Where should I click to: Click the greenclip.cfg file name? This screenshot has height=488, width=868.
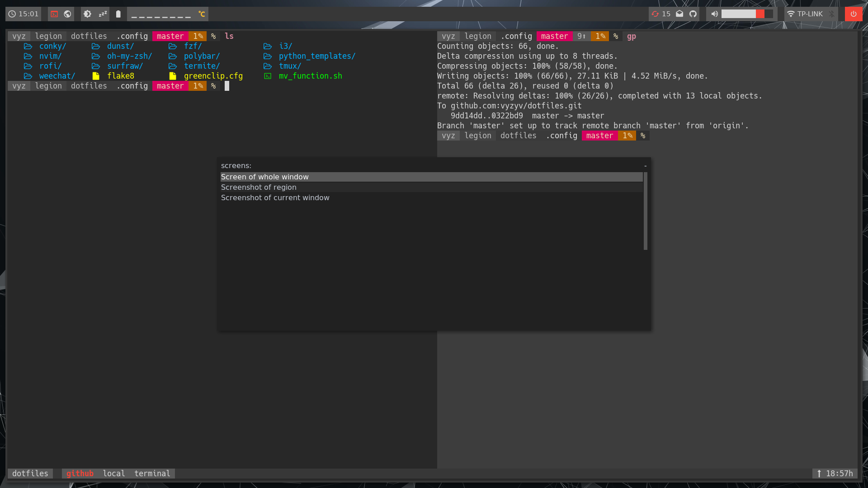[213, 76]
